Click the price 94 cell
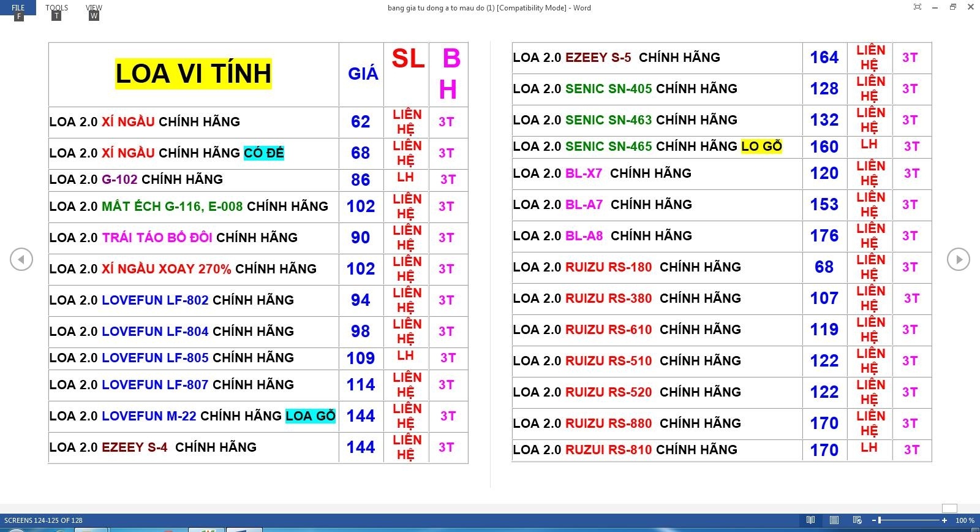This screenshot has width=980, height=532. tap(361, 300)
